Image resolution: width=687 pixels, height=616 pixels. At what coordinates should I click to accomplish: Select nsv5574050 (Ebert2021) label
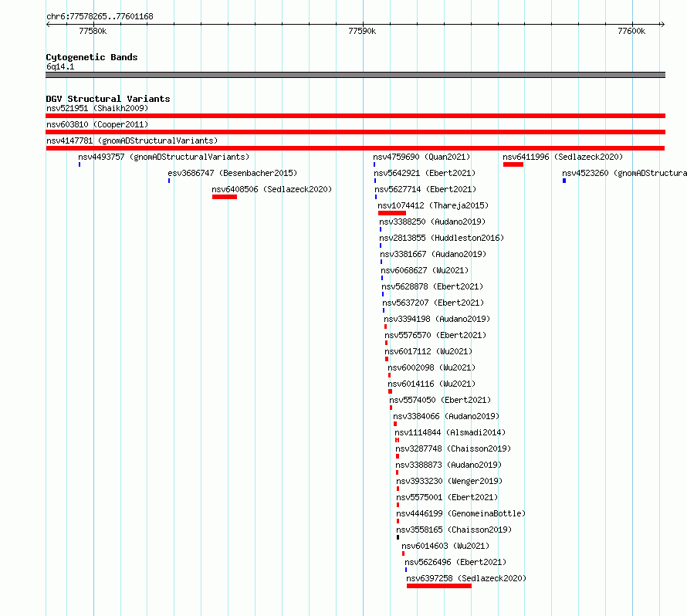click(440, 400)
